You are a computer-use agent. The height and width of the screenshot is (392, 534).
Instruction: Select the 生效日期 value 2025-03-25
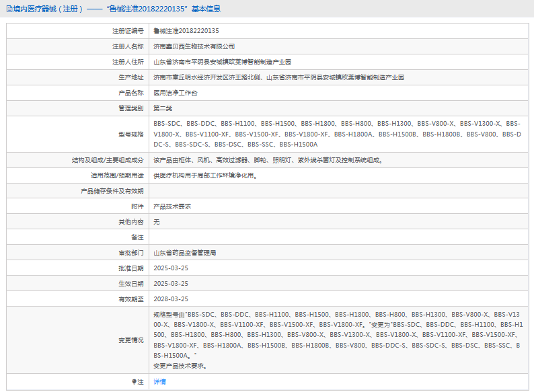coord(171,284)
